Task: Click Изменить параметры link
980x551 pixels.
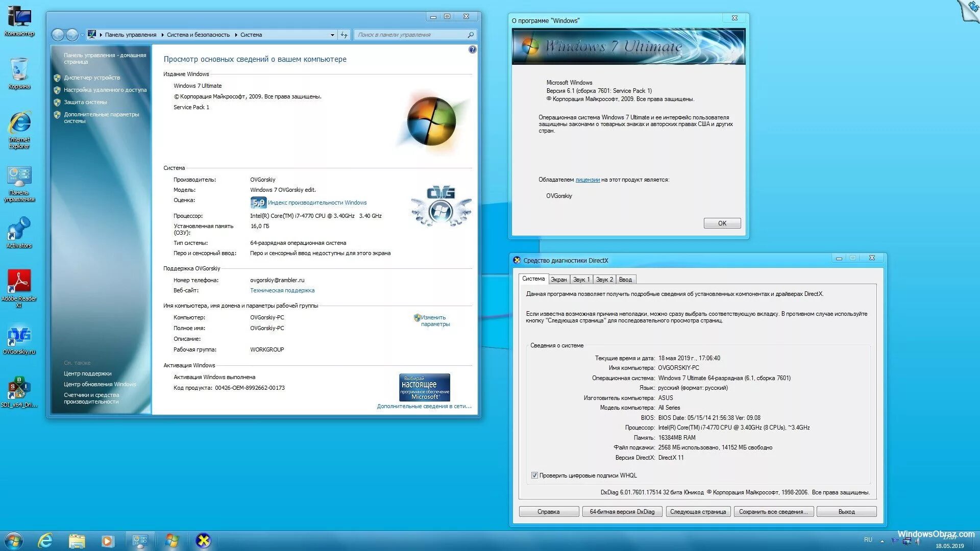Action: click(x=435, y=320)
